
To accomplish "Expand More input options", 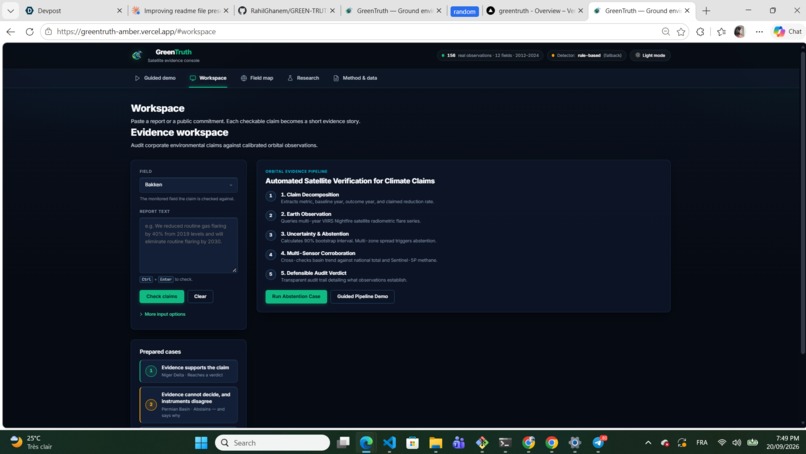I will [x=162, y=314].
